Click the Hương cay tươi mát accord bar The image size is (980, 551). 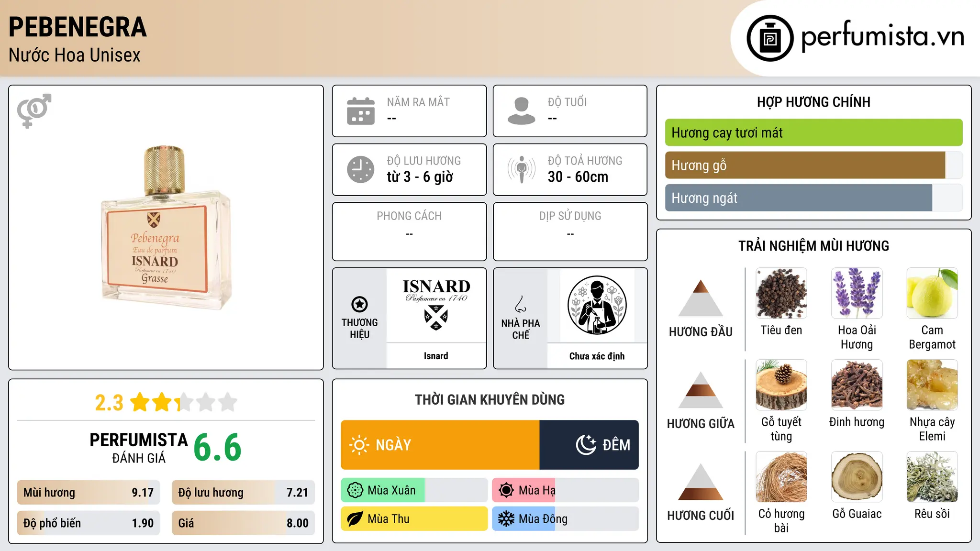point(813,132)
